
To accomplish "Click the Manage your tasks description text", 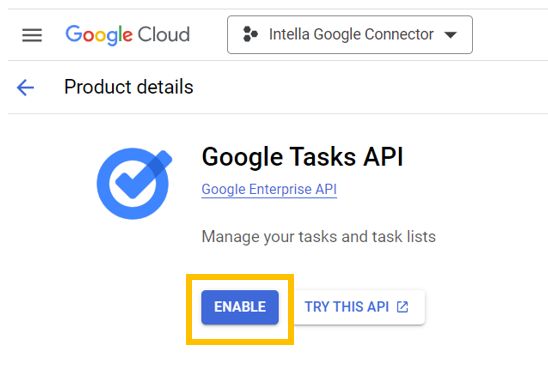I will point(319,237).
